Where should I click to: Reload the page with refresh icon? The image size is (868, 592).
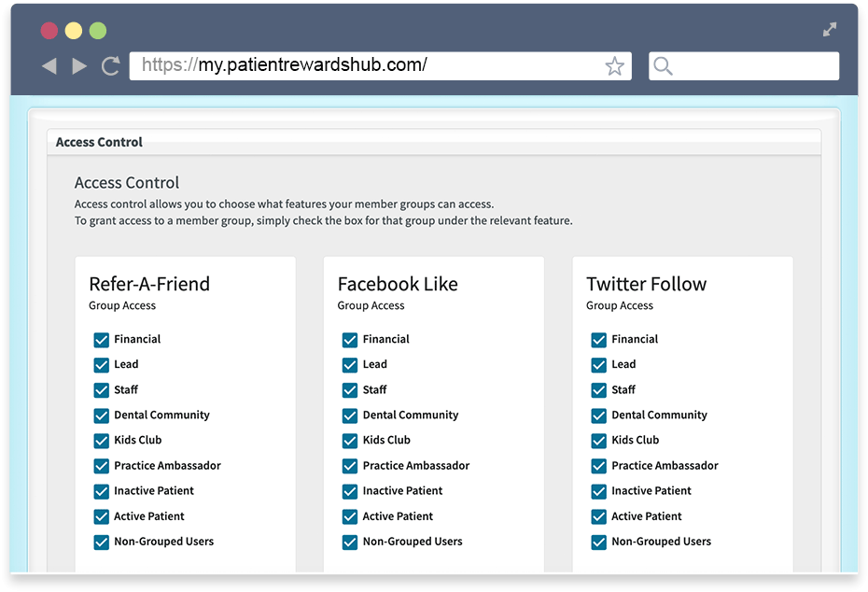(x=111, y=66)
